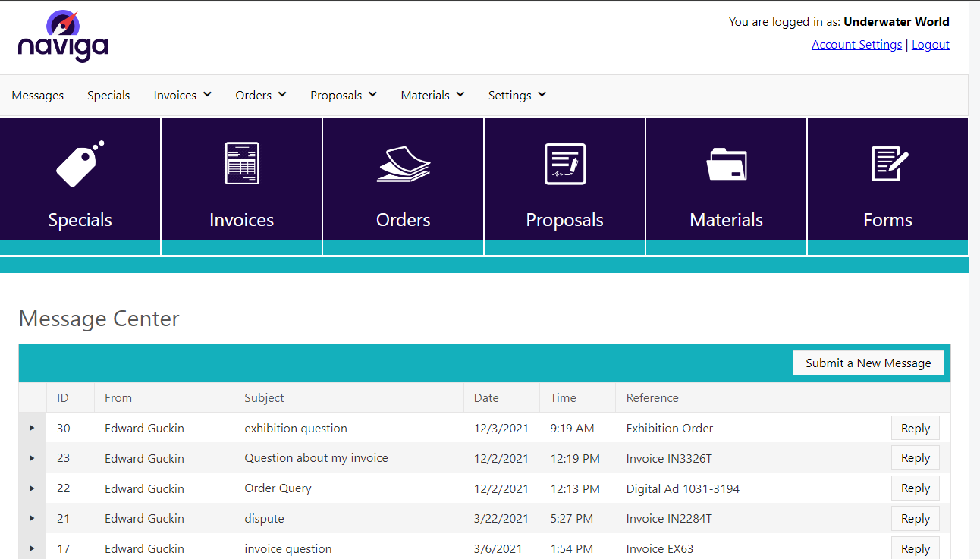Expand the dispute message row

(x=32, y=518)
